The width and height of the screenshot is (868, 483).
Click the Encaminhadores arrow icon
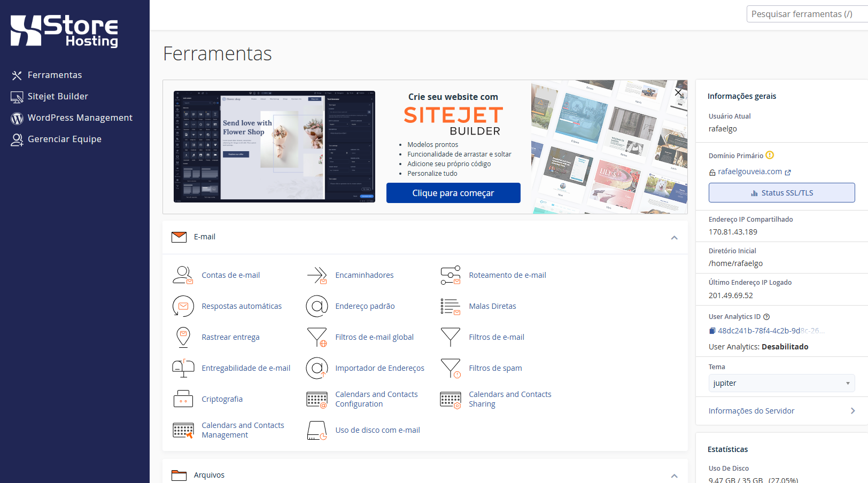coord(316,275)
